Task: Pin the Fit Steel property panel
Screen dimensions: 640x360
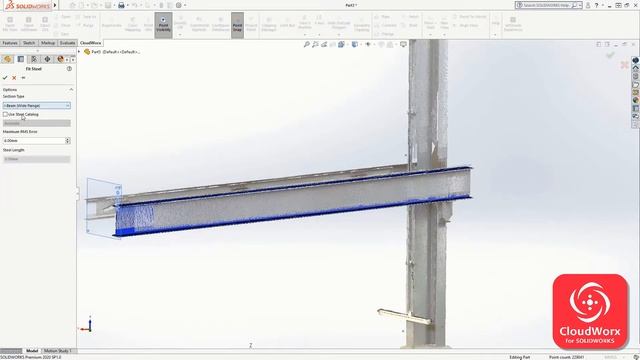Action: pyautogui.click(x=23, y=78)
